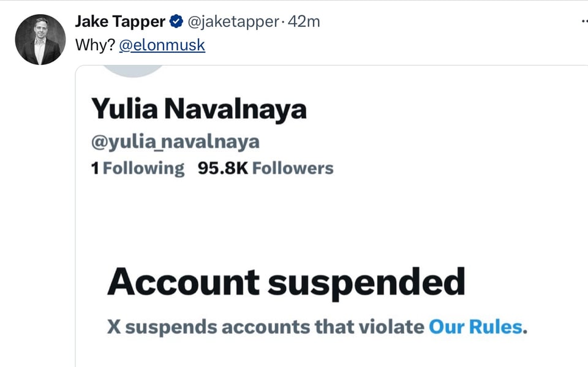Click the word "Following" in the embedded profile
Viewport: 588px width, 367px height.
[x=143, y=168]
